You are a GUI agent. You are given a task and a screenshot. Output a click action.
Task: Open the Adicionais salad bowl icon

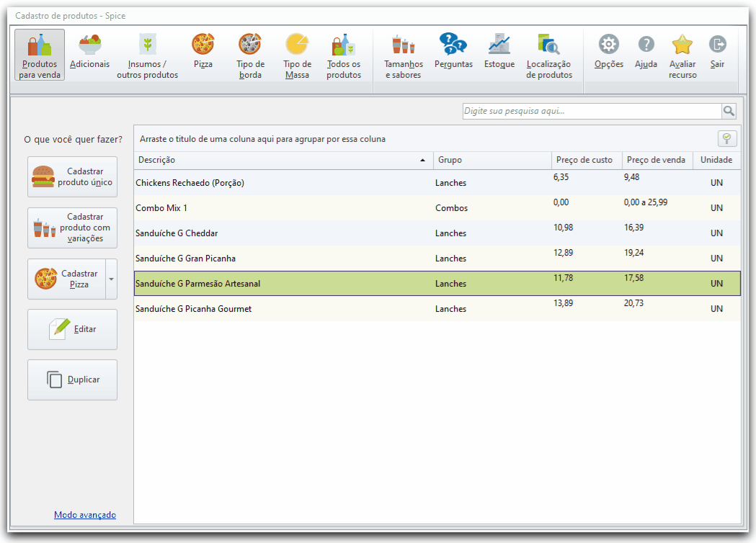click(89, 45)
